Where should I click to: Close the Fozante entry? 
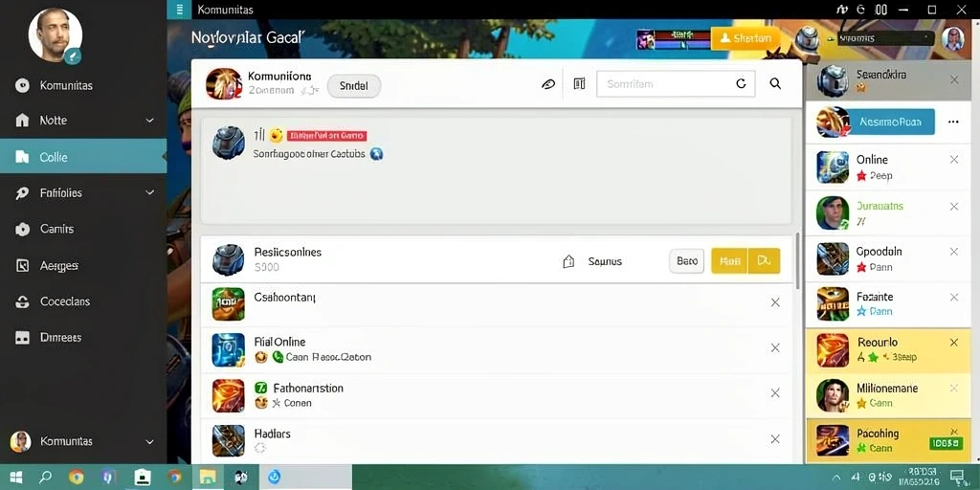click(954, 298)
